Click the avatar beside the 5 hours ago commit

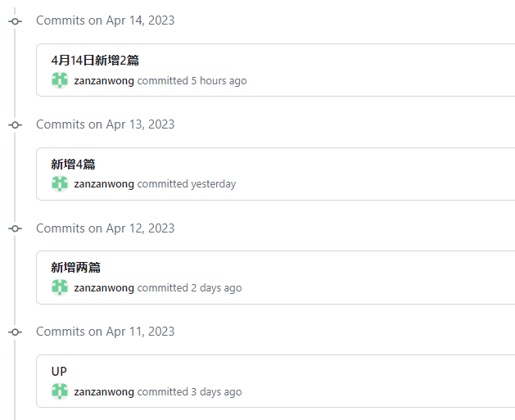(x=60, y=80)
